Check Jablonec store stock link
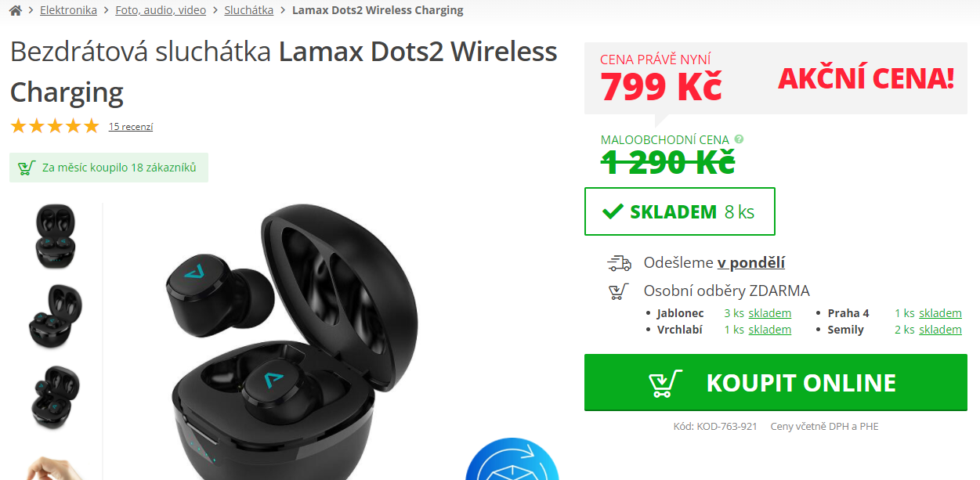The image size is (980, 480). [769, 313]
